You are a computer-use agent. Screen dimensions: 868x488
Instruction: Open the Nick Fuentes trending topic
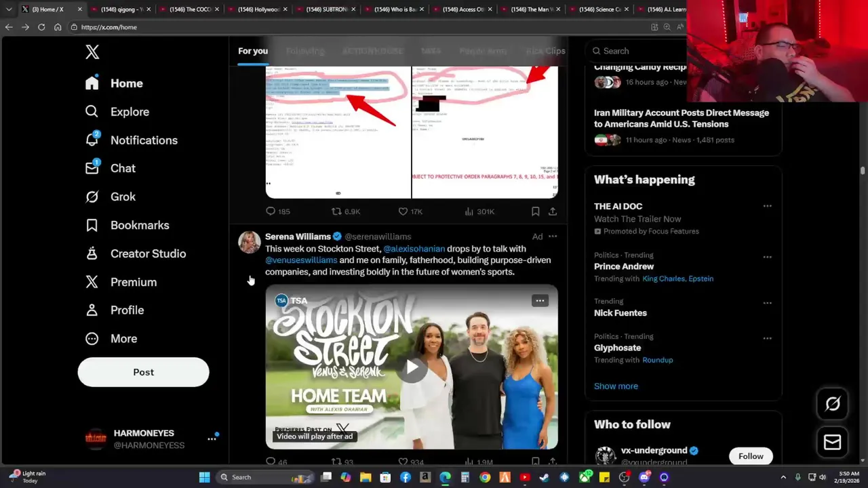tap(620, 313)
